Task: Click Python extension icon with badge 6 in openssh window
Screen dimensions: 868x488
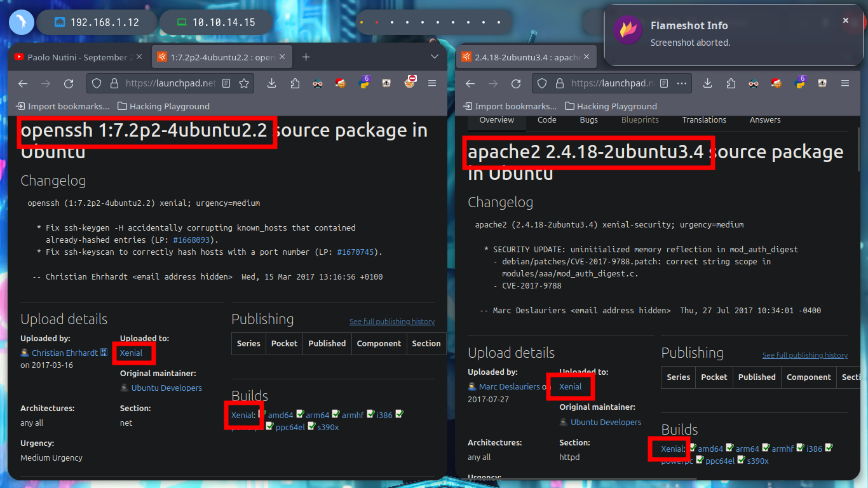Action: click(x=363, y=82)
